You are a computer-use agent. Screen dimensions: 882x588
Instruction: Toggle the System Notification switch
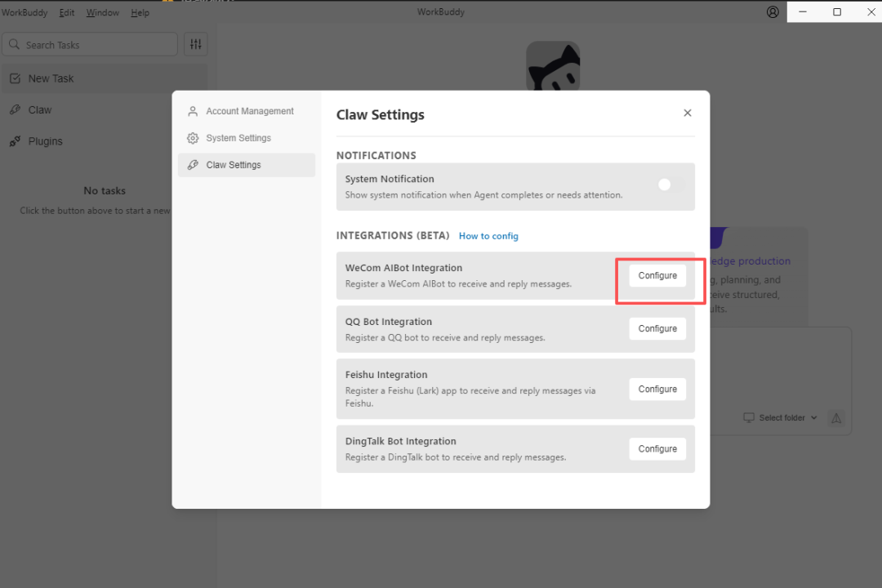click(x=671, y=185)
